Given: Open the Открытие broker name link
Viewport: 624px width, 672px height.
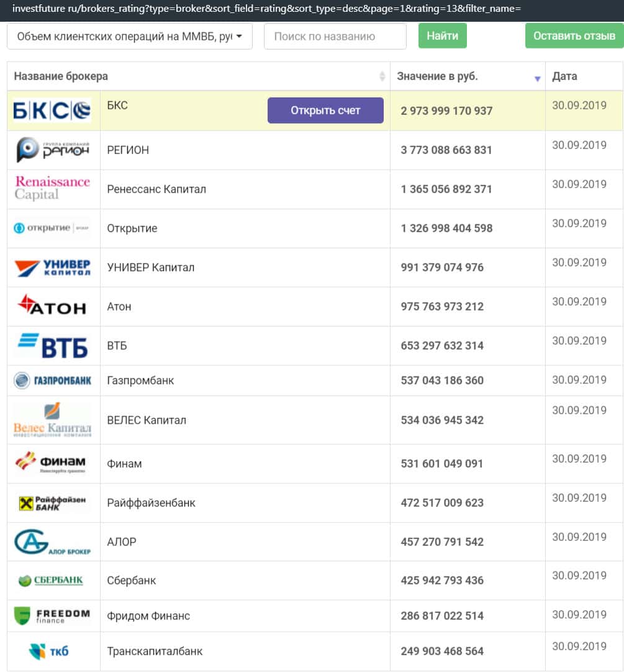Looking at the screenshot, I should point(132,228).
